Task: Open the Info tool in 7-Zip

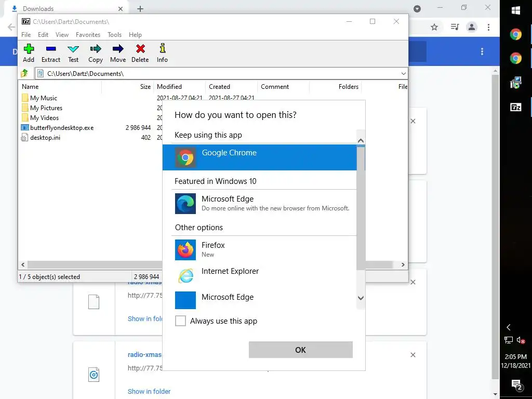Action: [162, 54]
